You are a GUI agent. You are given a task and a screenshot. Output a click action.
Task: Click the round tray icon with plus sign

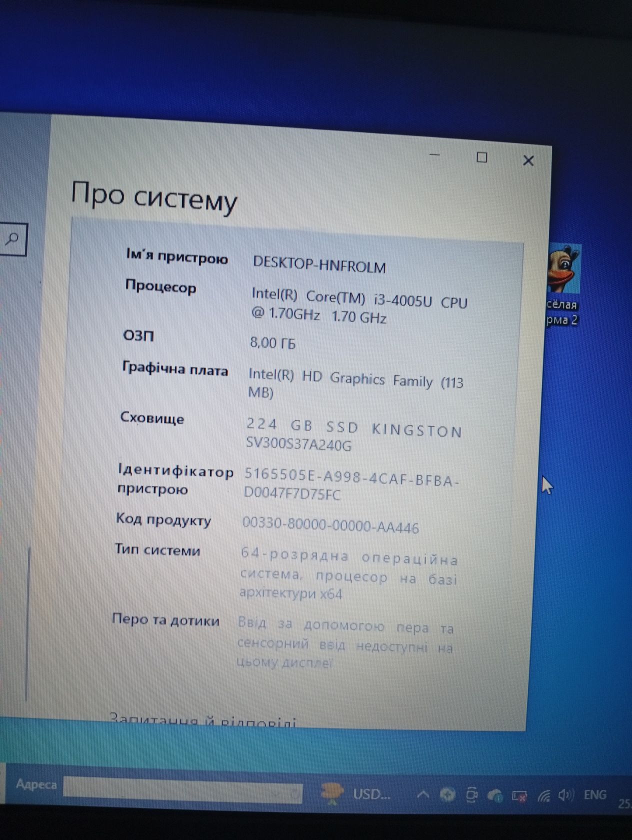(x=447, y=794)
